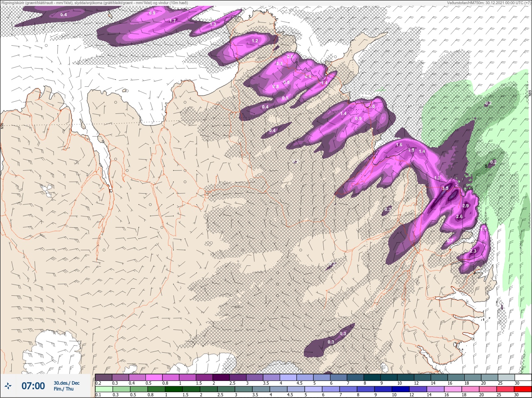Click the 2.3 snowfall value label

coord(473,251)
